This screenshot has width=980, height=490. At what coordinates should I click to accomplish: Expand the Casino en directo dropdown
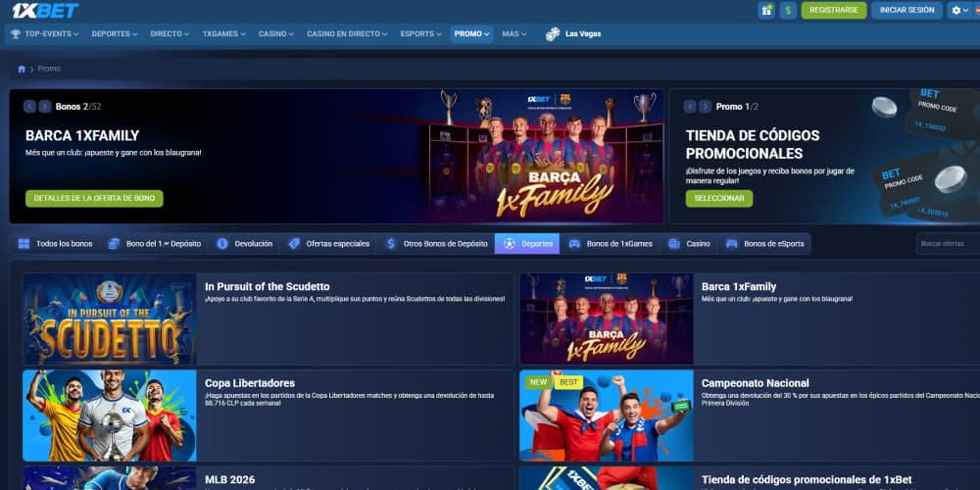point(347,33)
